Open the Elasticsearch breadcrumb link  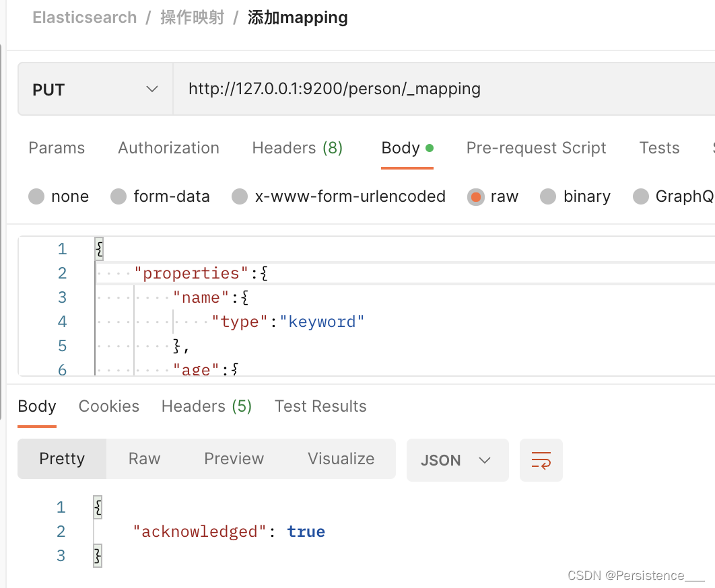tap(85, 17)
